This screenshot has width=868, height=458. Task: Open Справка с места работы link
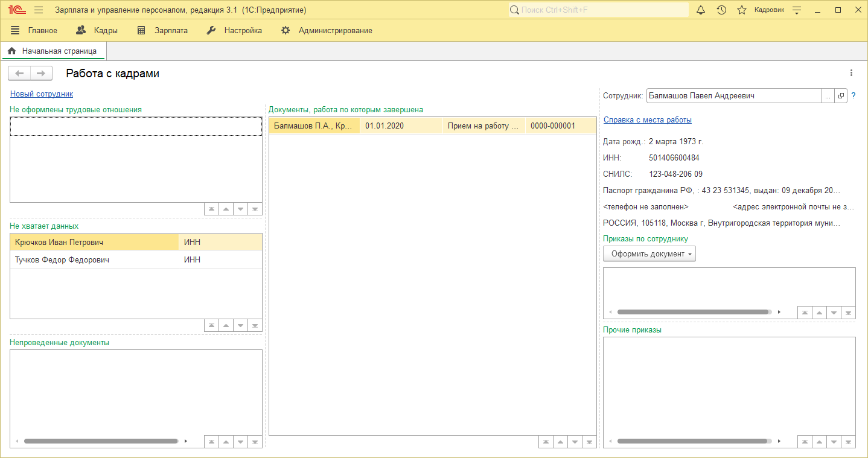[648, 120]
